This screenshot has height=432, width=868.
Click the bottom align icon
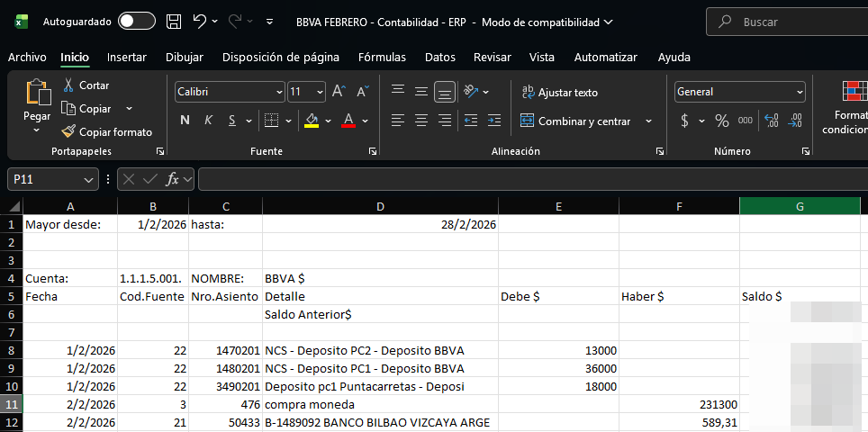(445, 92)
